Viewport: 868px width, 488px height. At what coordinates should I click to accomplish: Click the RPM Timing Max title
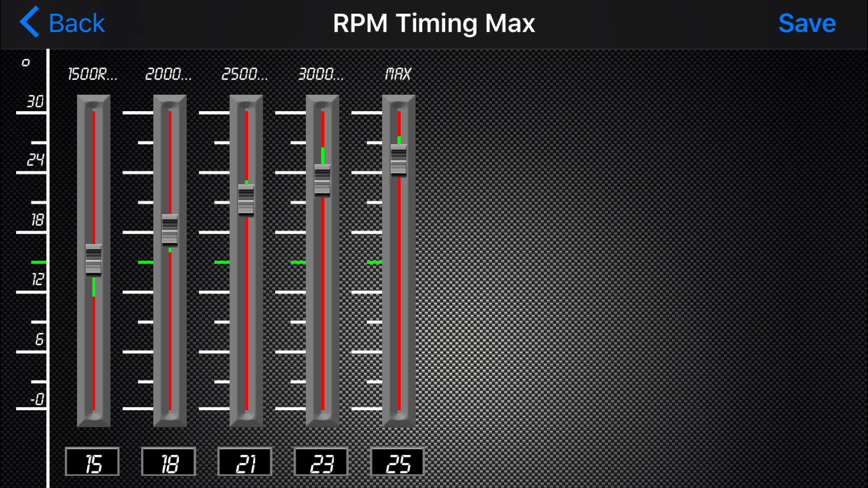(434, 24)
